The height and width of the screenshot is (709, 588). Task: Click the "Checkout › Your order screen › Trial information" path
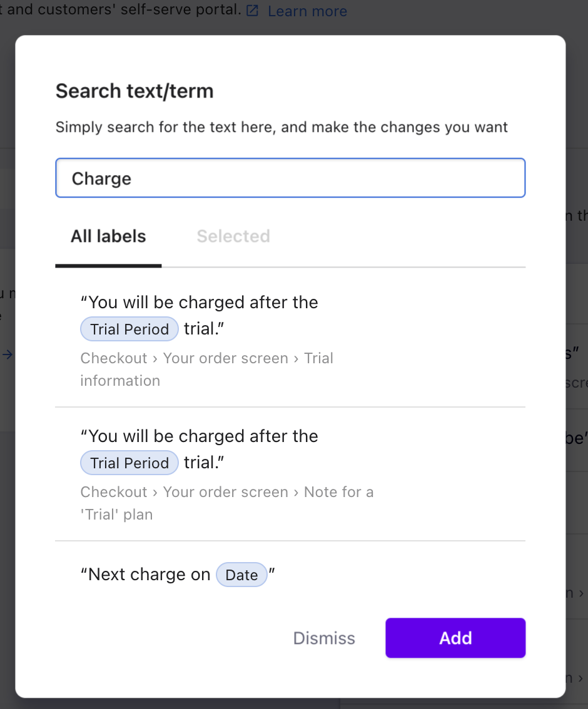click(206, 369)
